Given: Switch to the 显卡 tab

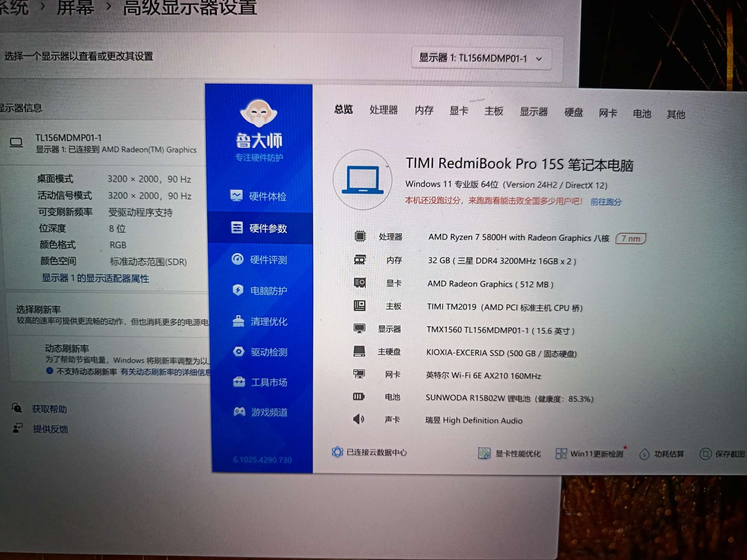Looking at the screenshot, I should [x=459, y=111].
